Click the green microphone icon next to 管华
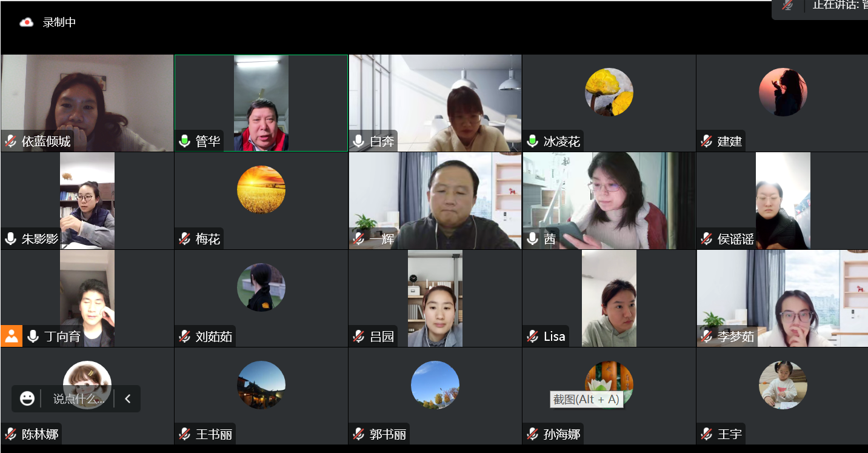 pos(185,141)
